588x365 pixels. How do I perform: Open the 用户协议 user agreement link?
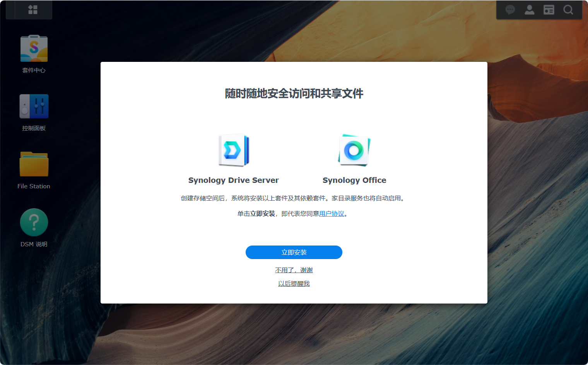332,214
